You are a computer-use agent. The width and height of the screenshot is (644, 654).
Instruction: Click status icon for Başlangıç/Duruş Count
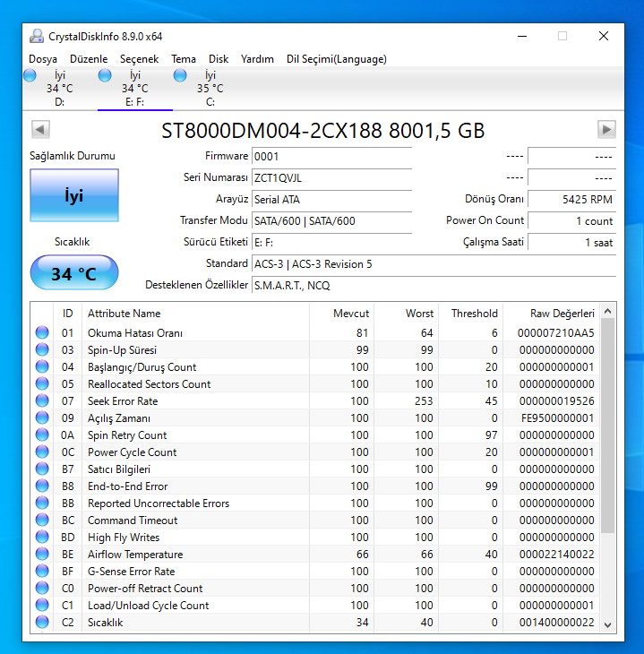pyautogui.click(x=42, y=366)
